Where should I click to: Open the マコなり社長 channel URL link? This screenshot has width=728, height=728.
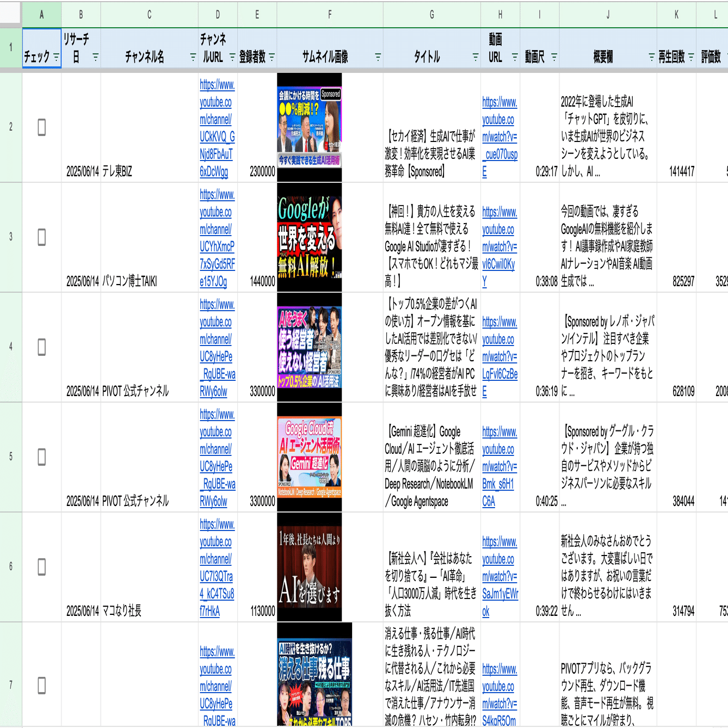pos(217,567)
